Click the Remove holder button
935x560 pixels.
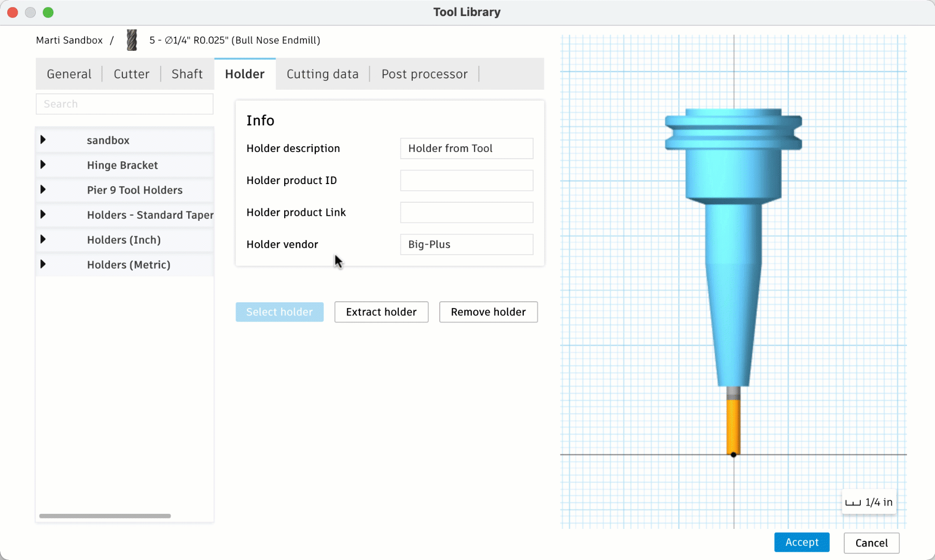[x=488, y=312]
